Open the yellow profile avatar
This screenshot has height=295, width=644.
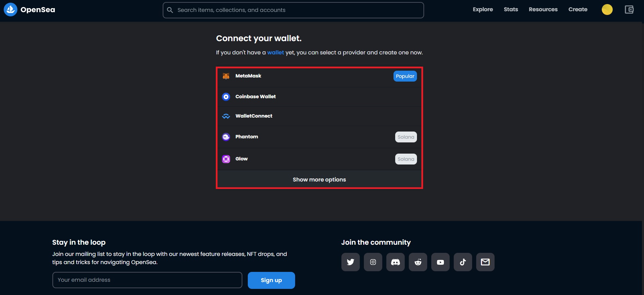(607, 10)
